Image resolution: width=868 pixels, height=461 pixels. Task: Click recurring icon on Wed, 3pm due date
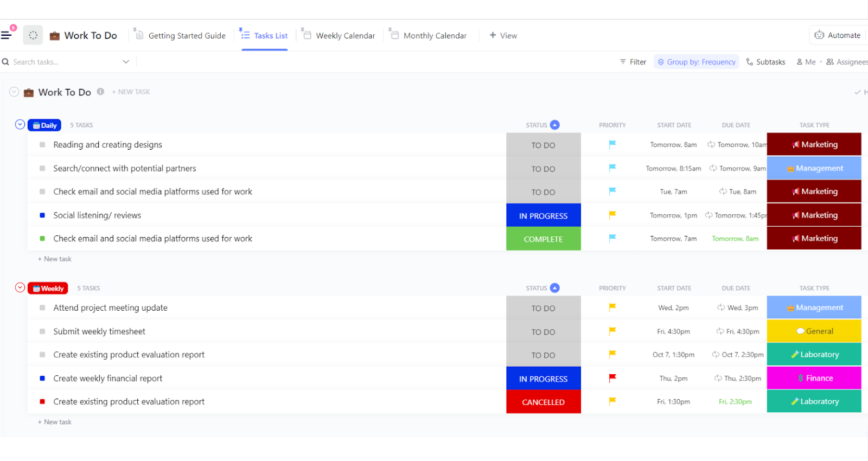click(x=721, y=308)
